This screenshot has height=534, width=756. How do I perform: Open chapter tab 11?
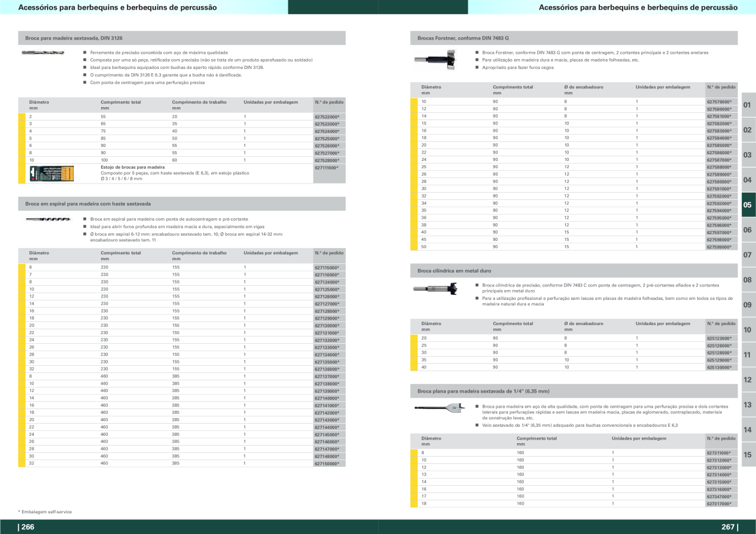click(x=747, y=355)
